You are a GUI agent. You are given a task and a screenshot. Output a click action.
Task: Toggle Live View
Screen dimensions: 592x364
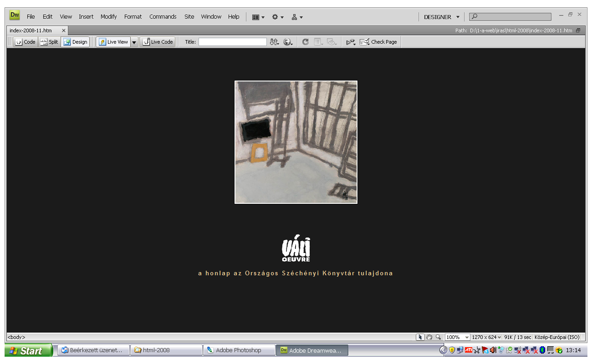[113, 42]
